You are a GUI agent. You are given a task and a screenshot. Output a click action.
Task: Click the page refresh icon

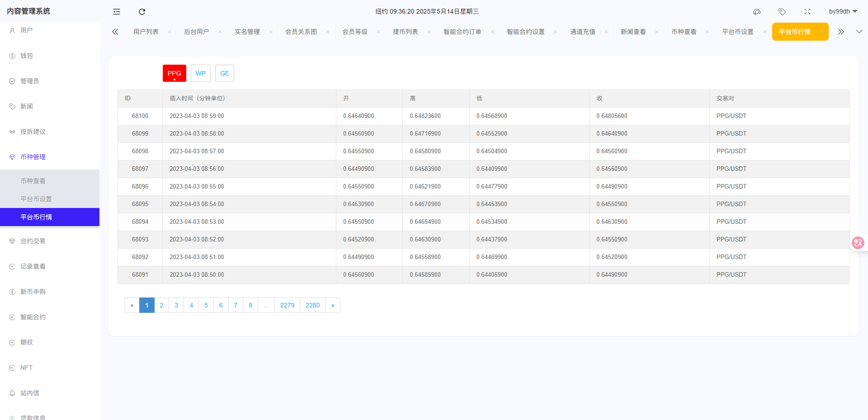click(x=142, y=11)
